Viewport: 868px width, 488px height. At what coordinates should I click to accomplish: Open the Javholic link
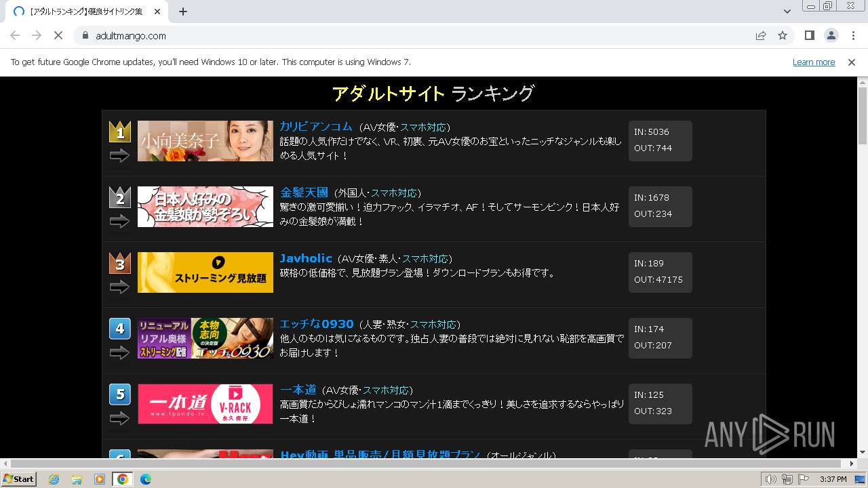pyautogui.click(x=306, y=258)
